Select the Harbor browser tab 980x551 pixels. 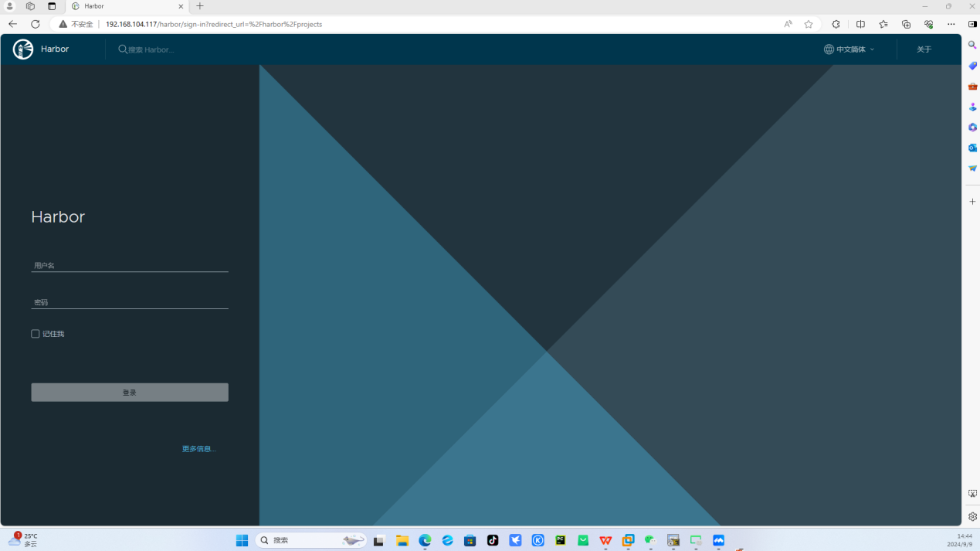[x=127, y=6]
